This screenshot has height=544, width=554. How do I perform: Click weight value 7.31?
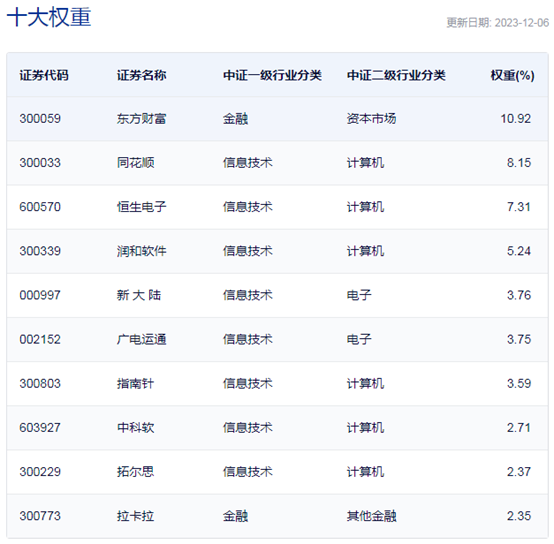coord(519,207)
